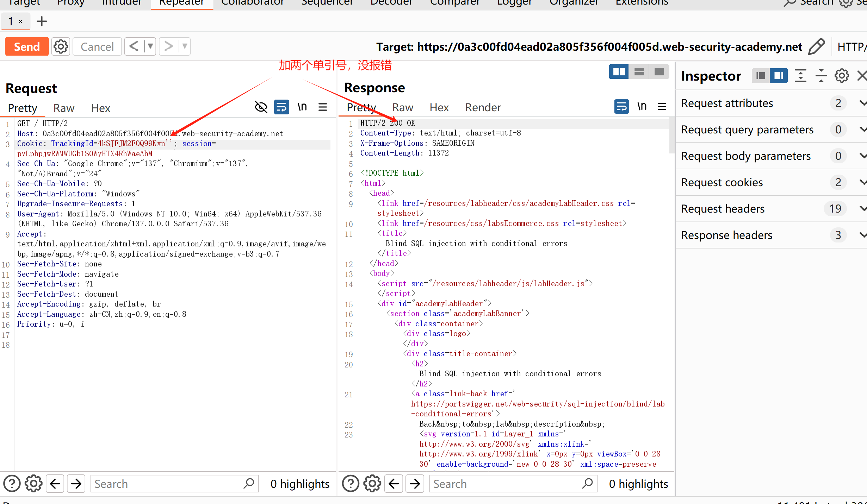Add a new Repeater tab
This screenshot has width=867, height=504.
[42, 21]
